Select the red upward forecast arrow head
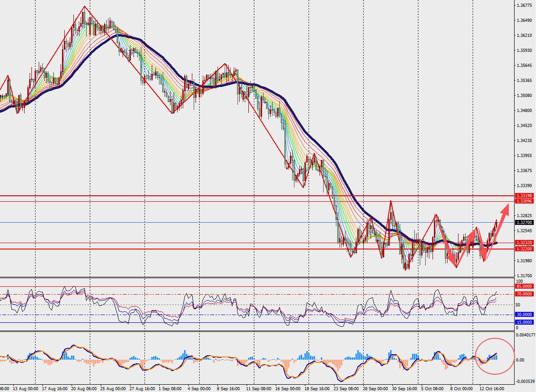The image size is (536, 392). [505, 209]
